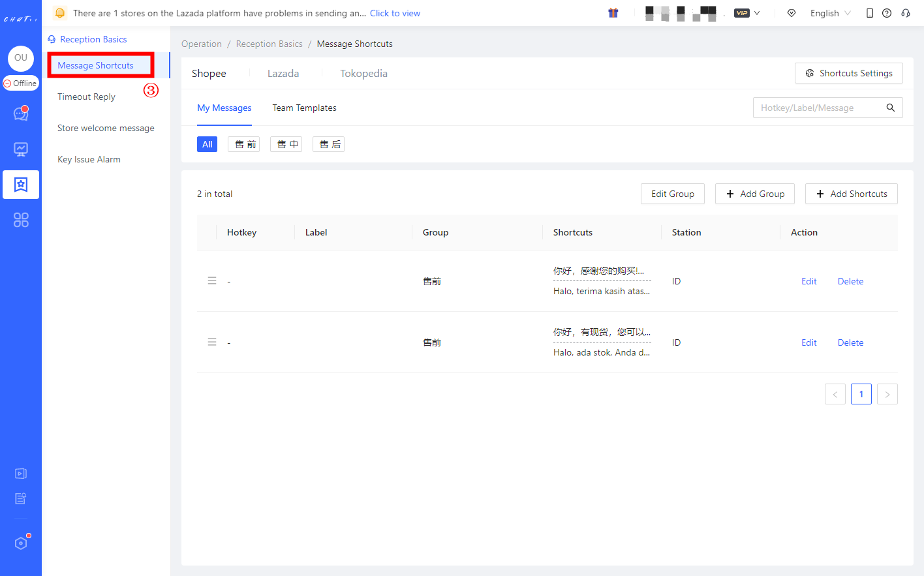The height and width of the screenshot is (576, 924).
Task: Click the OU user avatar
Action: [21, 58]
